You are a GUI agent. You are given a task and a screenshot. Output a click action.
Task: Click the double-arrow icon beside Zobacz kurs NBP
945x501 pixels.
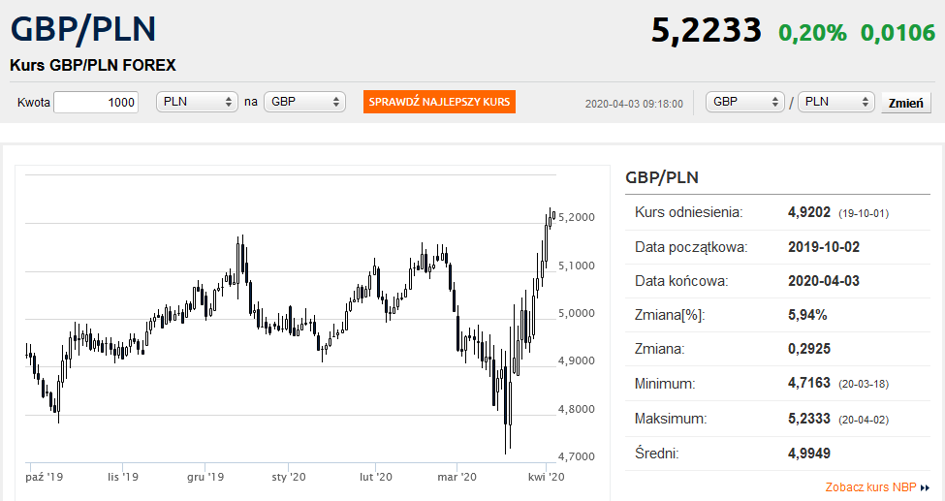pyautogui.click(x=924, y=488)
